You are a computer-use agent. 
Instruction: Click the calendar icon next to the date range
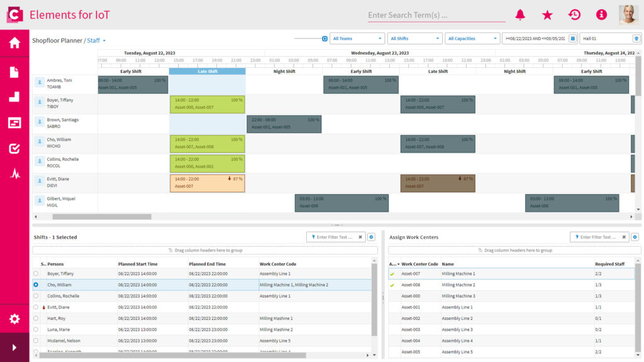pyautogui.click(x=572, y=38)
